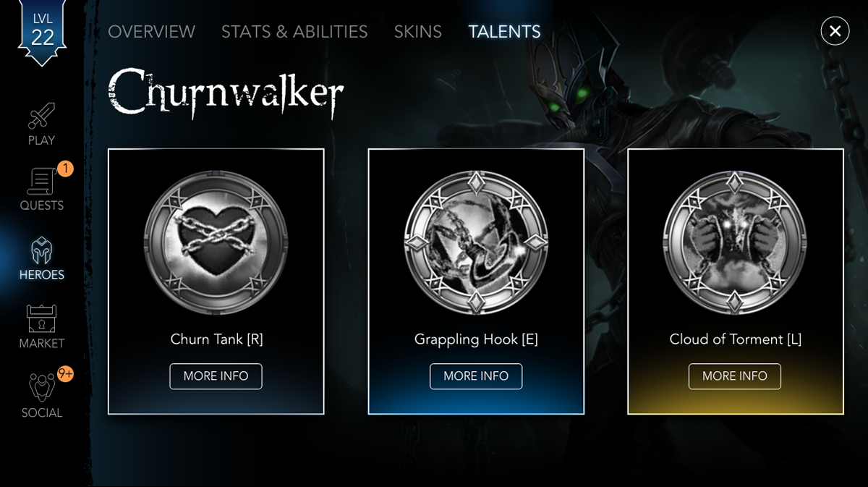The height and width of the screenshot is (487, 868).
Task: Click the Cloud of Torment talent icon
Action: pos(735,242)
